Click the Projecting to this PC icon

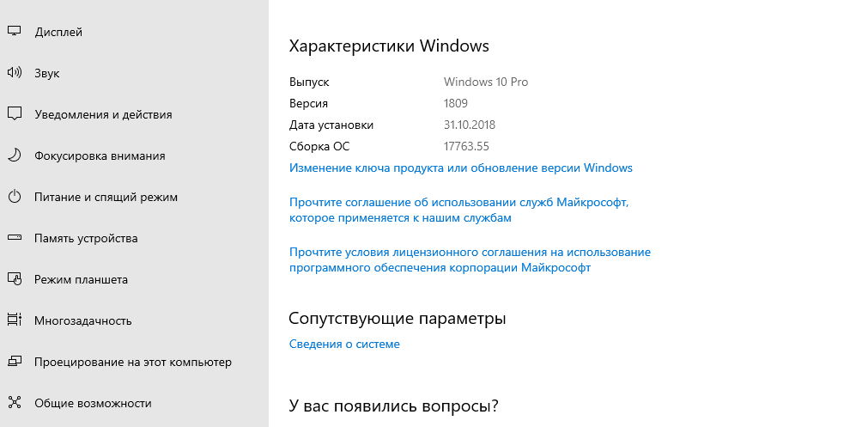pyautogui.click(x=14, y=362)
